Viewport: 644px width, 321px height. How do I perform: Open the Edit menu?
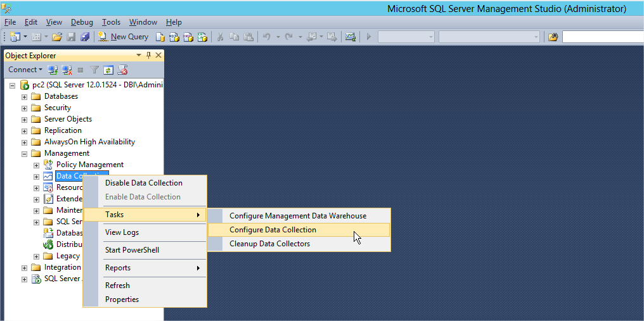[x=31, y=22]
